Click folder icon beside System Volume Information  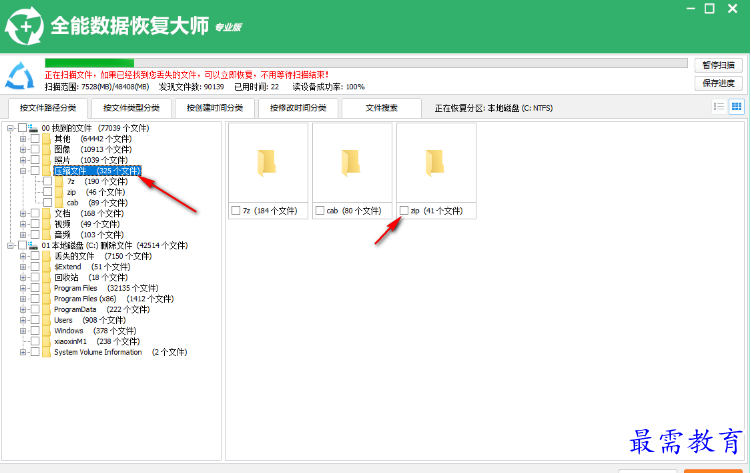[x=46, y=352]
